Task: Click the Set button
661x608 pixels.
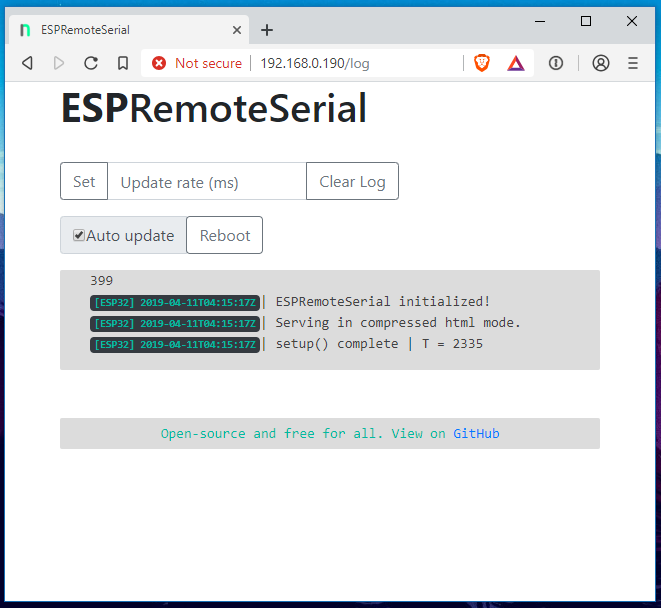Action: click(84, 181)
